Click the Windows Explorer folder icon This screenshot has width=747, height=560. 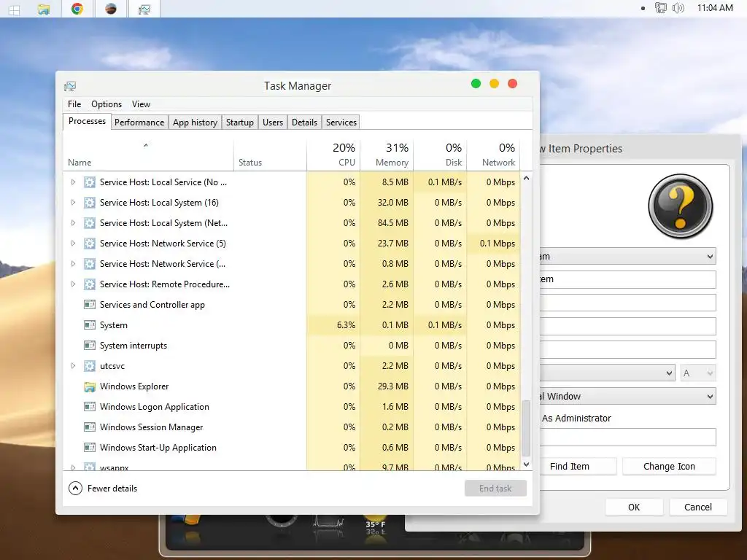click(90, 386)
